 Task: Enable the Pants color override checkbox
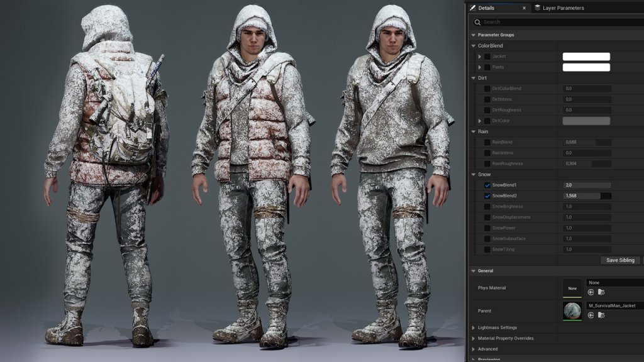pos(487,67)
